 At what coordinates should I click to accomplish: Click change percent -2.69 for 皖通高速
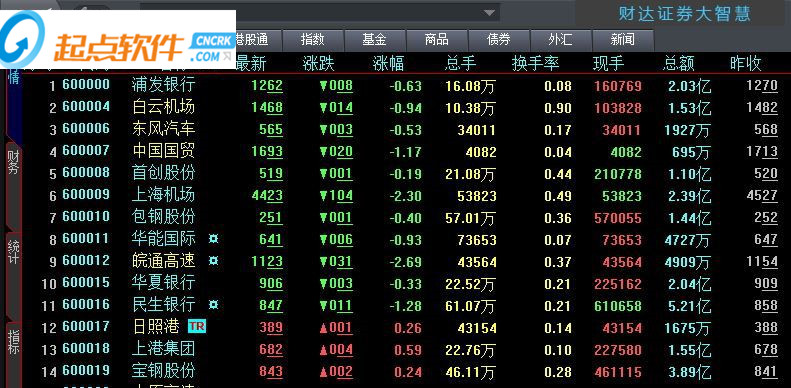(405, 262)
